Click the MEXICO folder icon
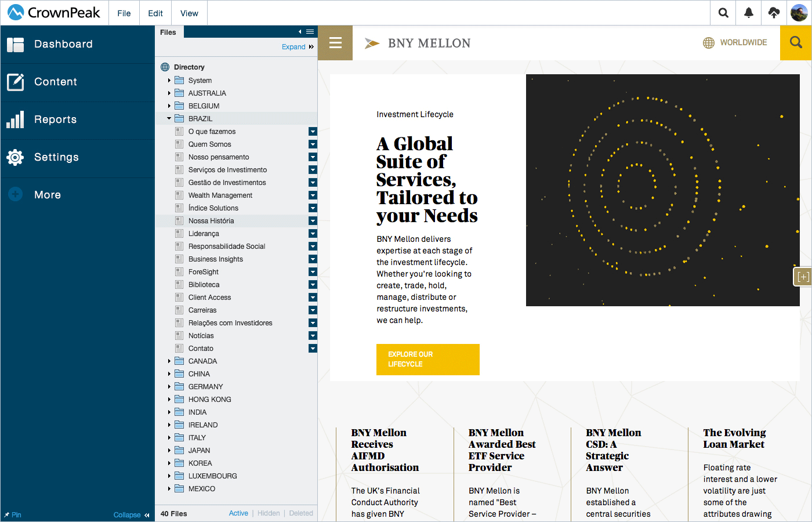 tap(179, 488)
